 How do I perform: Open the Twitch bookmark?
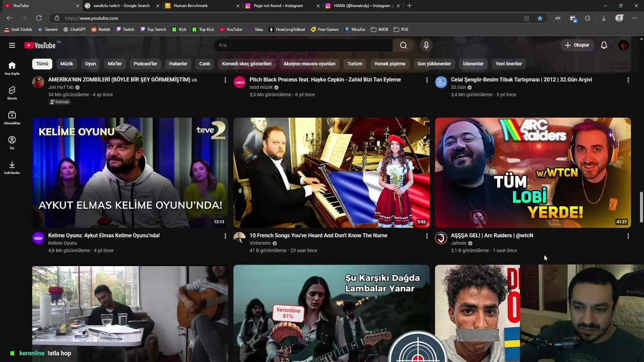point(125,29)
